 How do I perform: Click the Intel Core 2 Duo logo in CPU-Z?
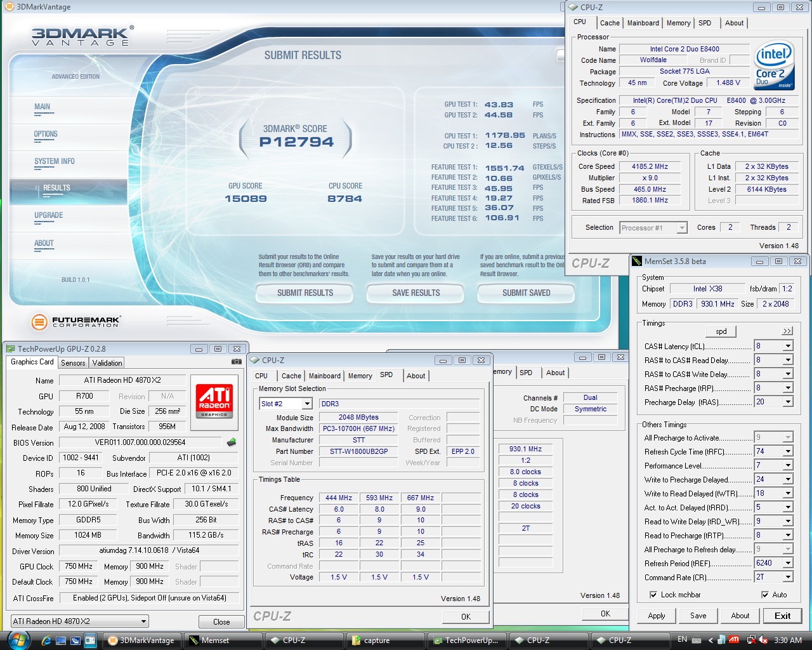pos(775,66)
